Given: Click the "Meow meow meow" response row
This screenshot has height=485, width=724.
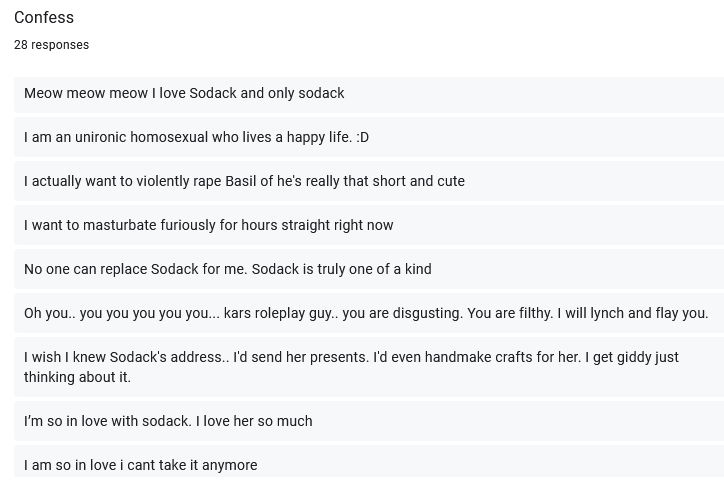Looking at the screenshot, I should (369, 93).
